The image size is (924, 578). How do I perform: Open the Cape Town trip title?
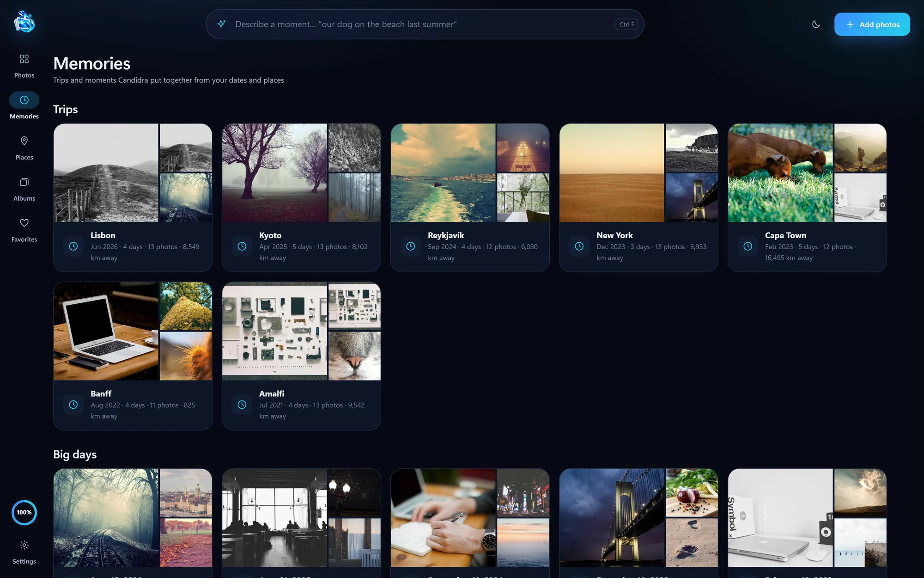[785, 235]
